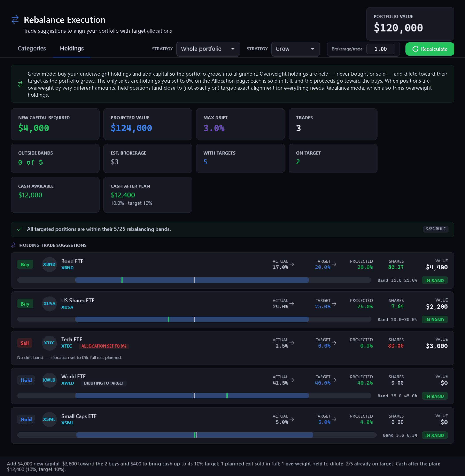Click the Band 35.0–45.0% label
The width and height of the screenshot is (465, 476).
pos(397,396)
